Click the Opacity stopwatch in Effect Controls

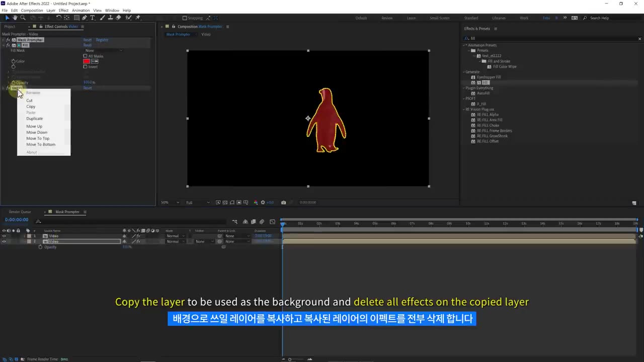14,82
